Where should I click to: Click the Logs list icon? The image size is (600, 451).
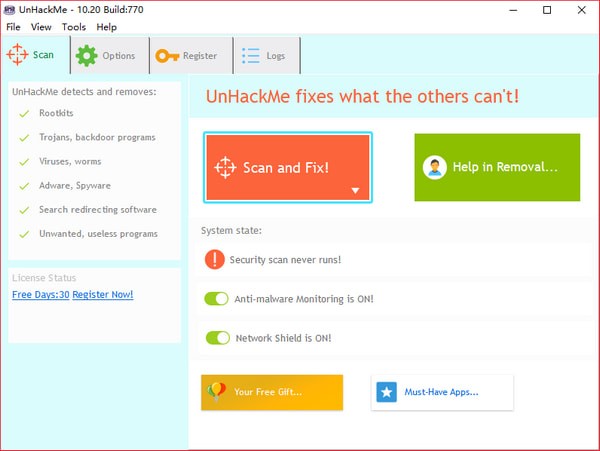tap(250, 56)
